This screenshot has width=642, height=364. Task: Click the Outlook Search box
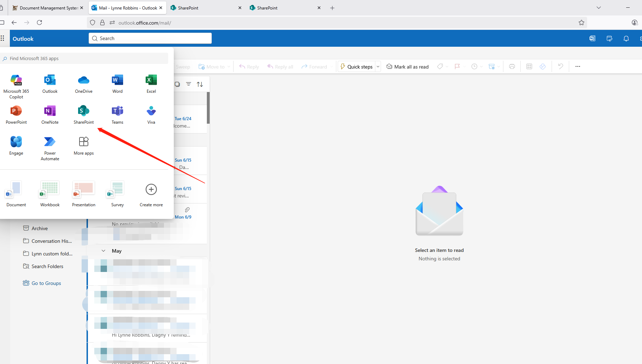[x=150, y=38]
